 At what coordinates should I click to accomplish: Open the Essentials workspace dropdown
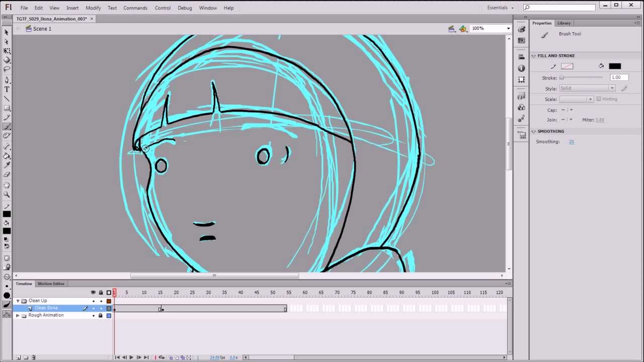[x=500, y=8]
